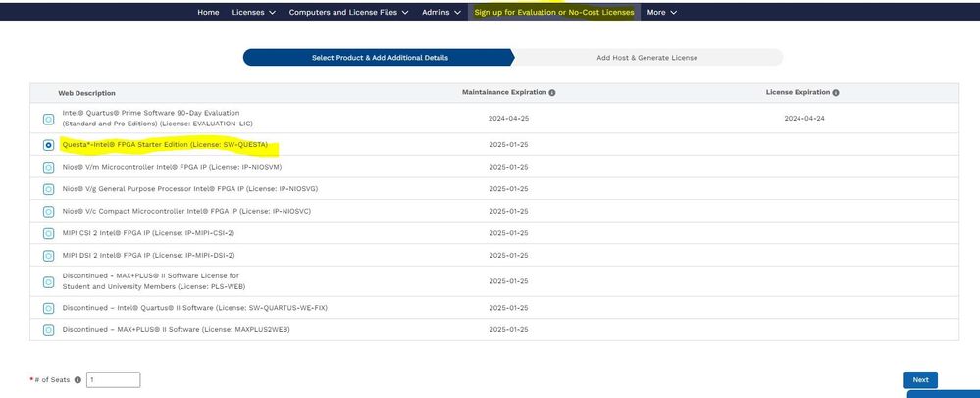Screen dimensions: 980x398
Task: Select MAX+PLUS II Student and University radio
Action: (48, 282)
